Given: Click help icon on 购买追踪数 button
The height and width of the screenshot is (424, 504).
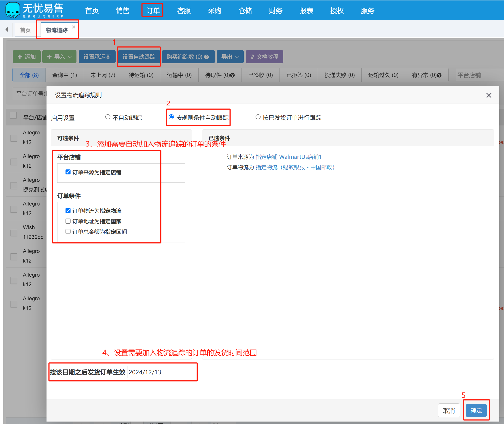Looking at the screenshot, I should (x=206, y=57).
